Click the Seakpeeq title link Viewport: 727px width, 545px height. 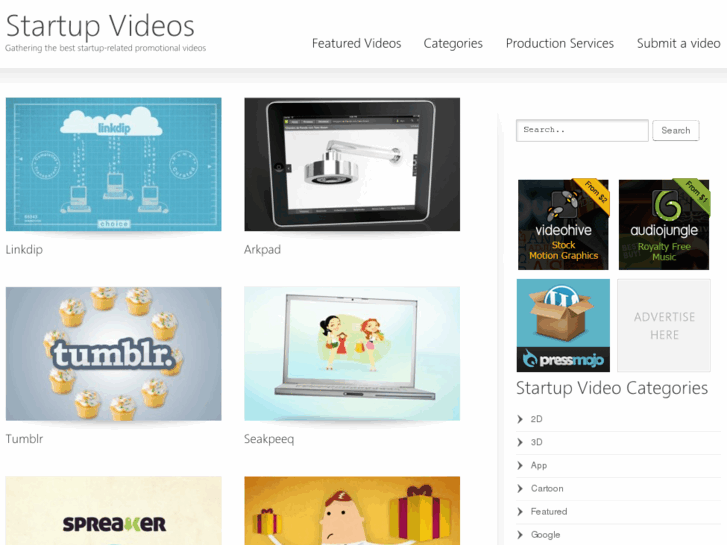pyautogui.click(x=269, y=439)
